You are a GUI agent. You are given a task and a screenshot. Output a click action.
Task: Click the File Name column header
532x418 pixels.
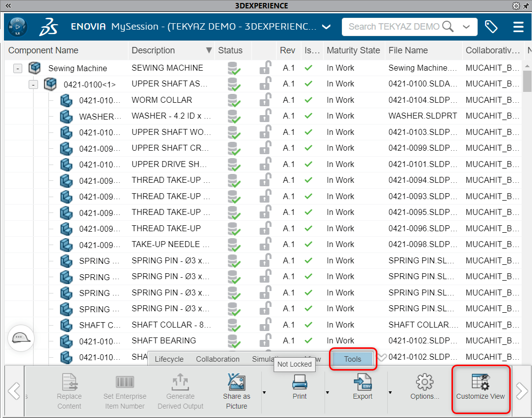click(x=408, y=50)
